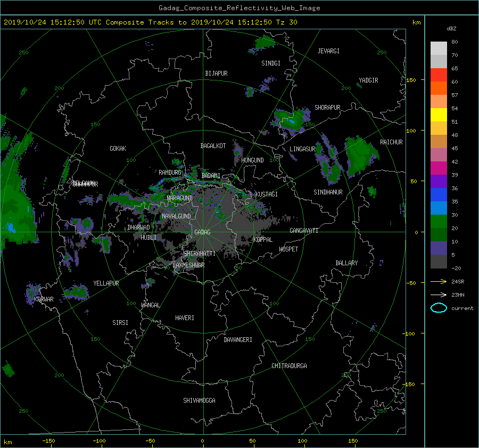
Task: Click the YELLAPUR city label
Action: coord(106,283)
